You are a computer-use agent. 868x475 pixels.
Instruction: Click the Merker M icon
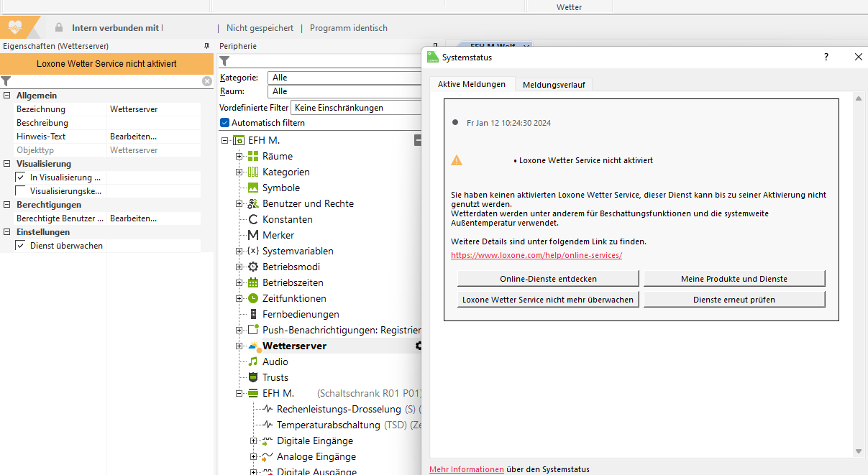pyautogui.click(x=253, y=235)
